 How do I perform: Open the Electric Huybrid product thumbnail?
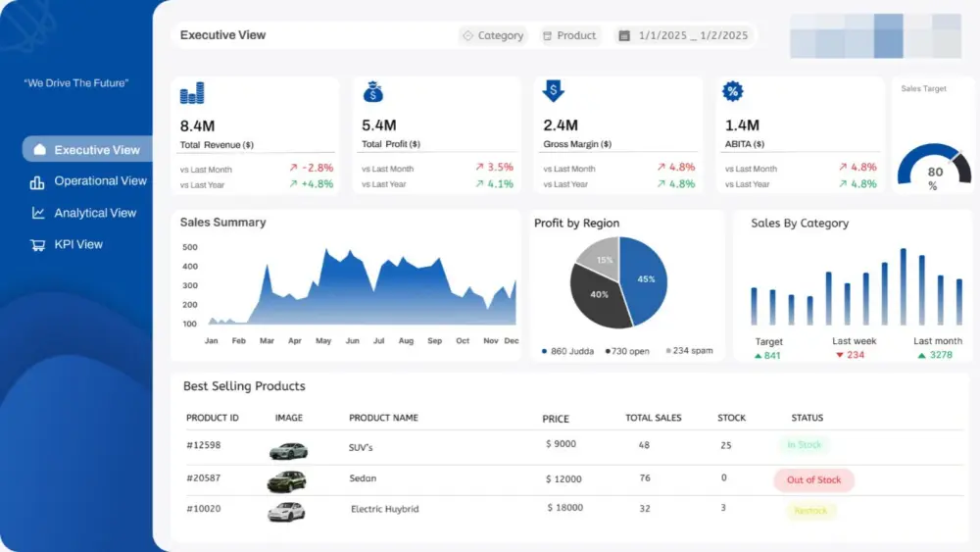click(286, 512)
